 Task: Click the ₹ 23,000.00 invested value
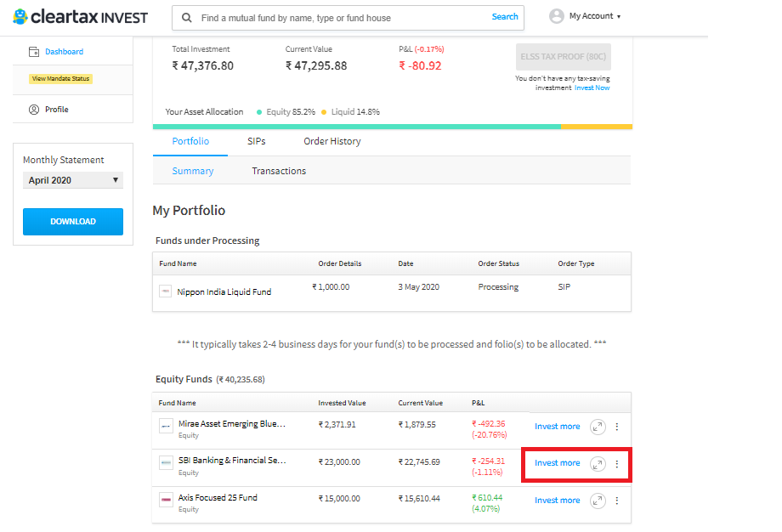pyautogui.click(x=339, y=462)
